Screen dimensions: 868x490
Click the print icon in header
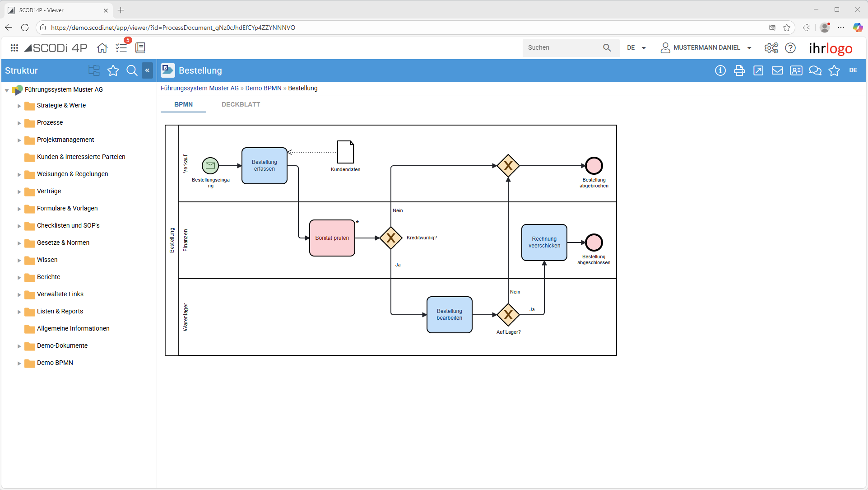pos(739,70)
